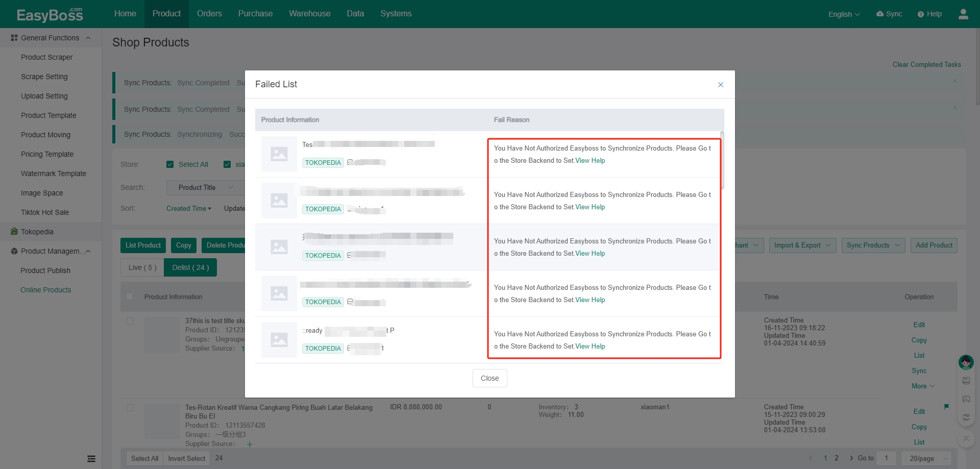Image resolution: width=980 pixels, height=469 pixels.
Task: Open the Data menu
Action: (x=355, y=14)
